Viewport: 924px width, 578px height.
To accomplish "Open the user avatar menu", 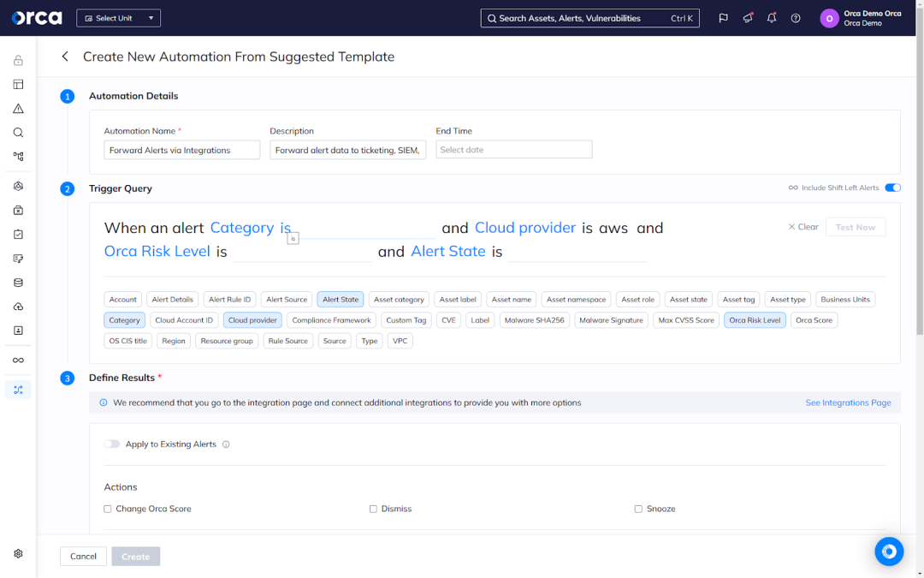I will [829, 18].
